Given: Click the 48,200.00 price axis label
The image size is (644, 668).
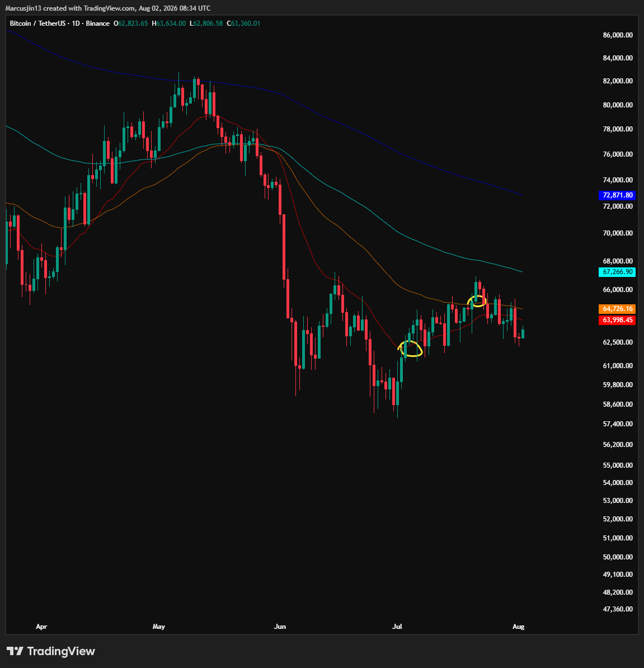Looking at the screenshot, I should [618, 592].
